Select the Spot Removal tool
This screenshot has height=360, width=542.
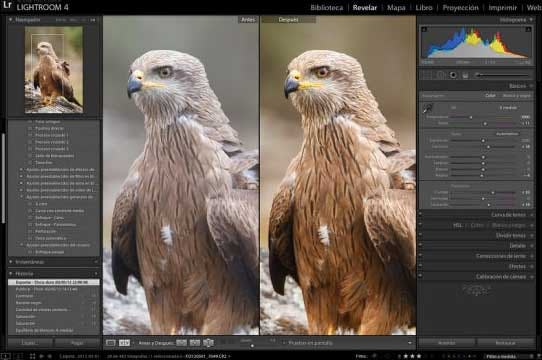click(440, 75)
